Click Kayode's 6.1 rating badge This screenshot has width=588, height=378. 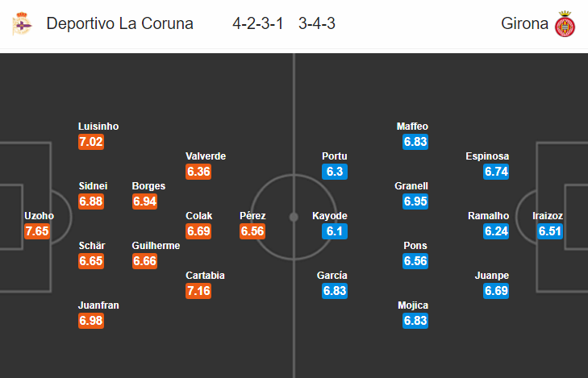(335, 231)
